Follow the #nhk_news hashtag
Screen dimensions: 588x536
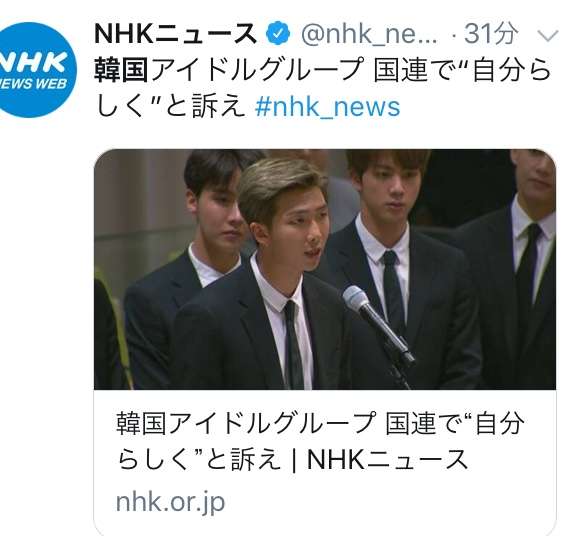tap(327, 107)
